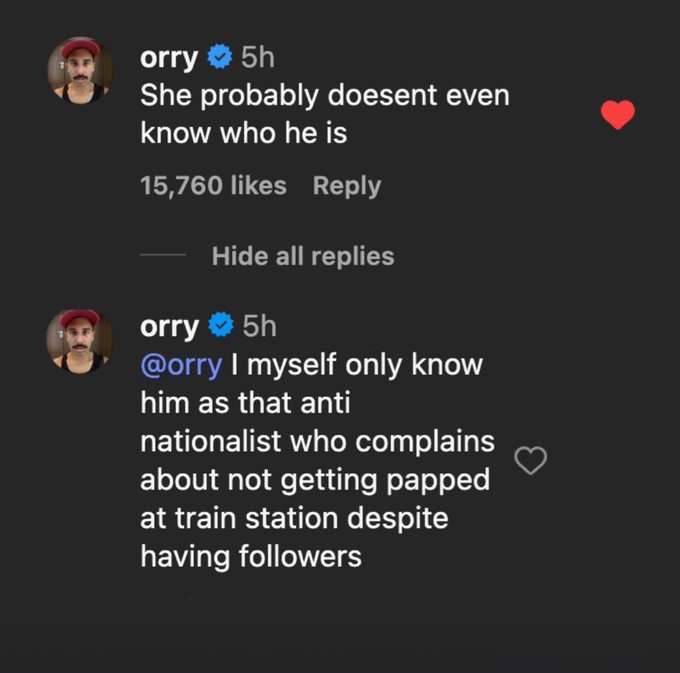Unlike the comment with the red heart
The image size is (680, 673).
tap(617, 116)
